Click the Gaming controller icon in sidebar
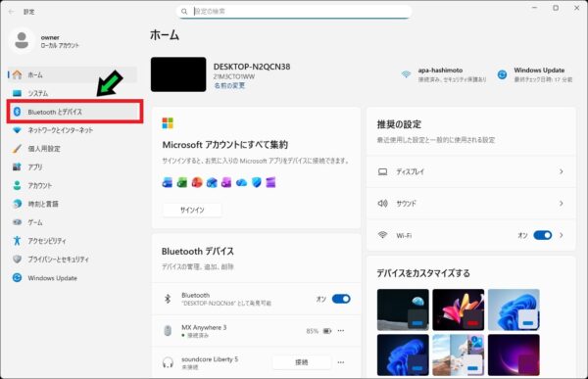 [x=17, y=222]
